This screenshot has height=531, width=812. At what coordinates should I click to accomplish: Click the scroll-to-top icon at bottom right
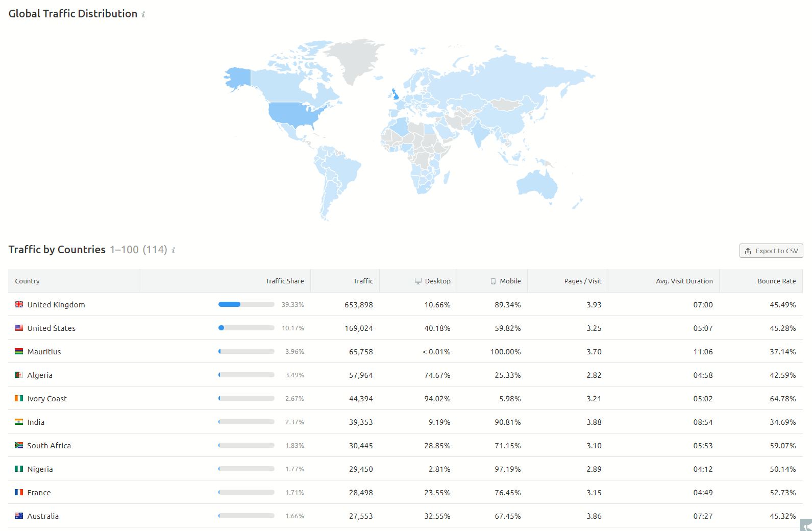806,525
